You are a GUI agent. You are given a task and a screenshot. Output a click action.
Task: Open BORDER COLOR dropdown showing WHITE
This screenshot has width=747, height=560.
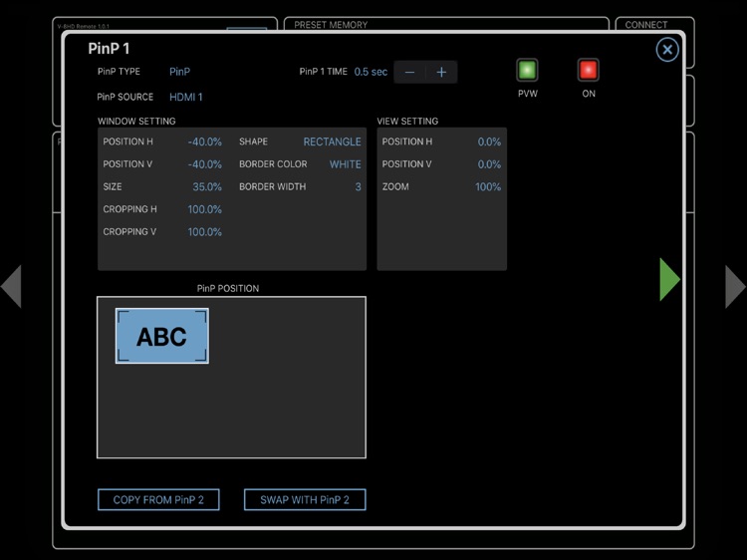[346, 164]
